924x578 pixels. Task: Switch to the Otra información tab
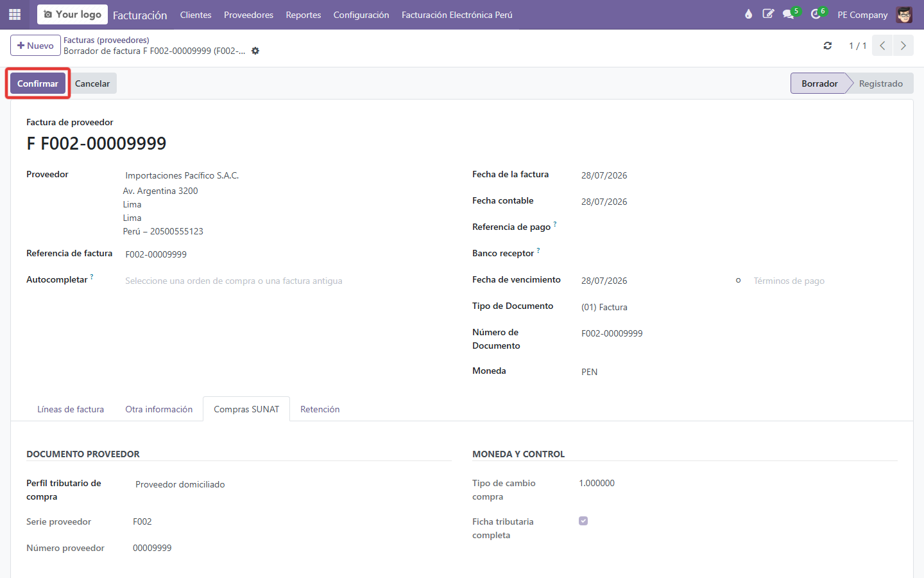159,409
